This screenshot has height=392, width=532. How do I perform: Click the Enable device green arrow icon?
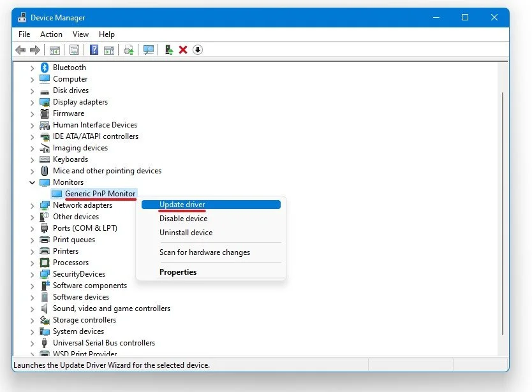[168, 50]
